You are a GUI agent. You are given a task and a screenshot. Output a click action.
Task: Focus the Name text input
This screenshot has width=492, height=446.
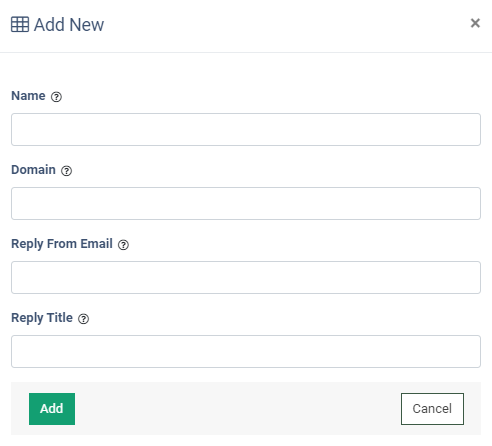pyautogui.click(x=246, y=129)
